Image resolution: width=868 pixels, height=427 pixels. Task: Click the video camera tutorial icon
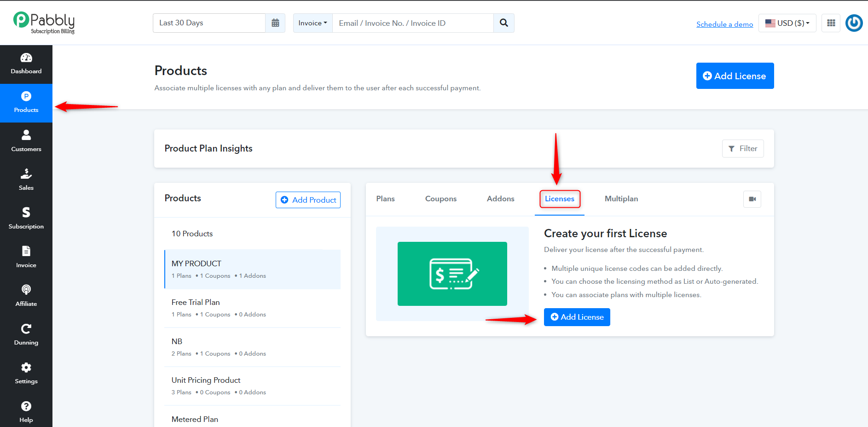752,199
